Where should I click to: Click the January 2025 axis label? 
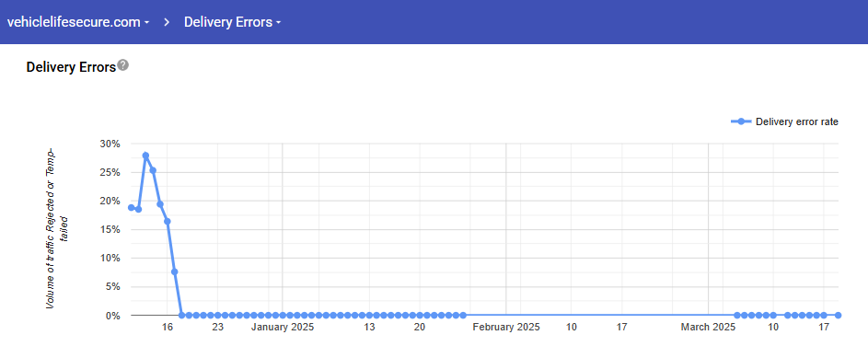tap(283, 327)
